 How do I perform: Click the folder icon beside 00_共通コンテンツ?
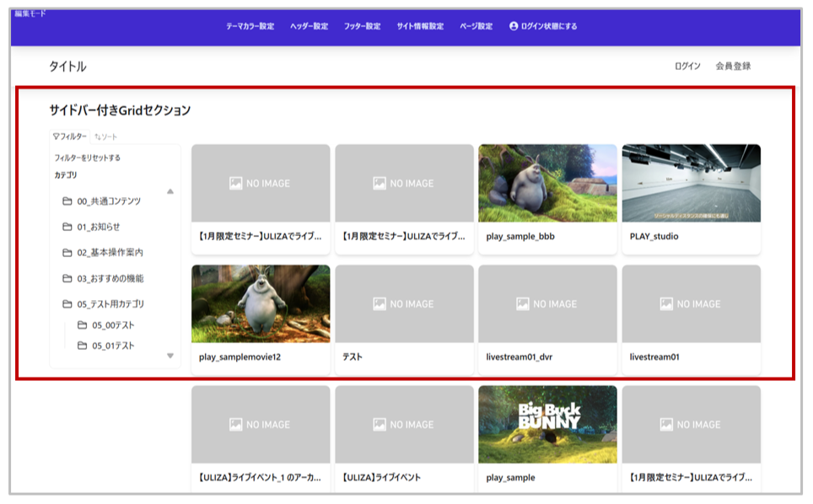(67, 201)
